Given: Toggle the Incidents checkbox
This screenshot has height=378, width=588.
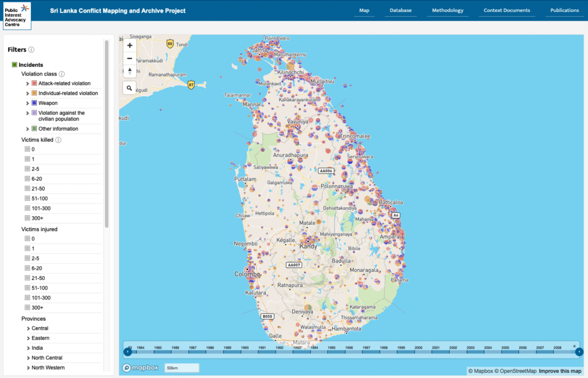Looking at the screenshot, I should pyautogui.click(x=16, y=65).
